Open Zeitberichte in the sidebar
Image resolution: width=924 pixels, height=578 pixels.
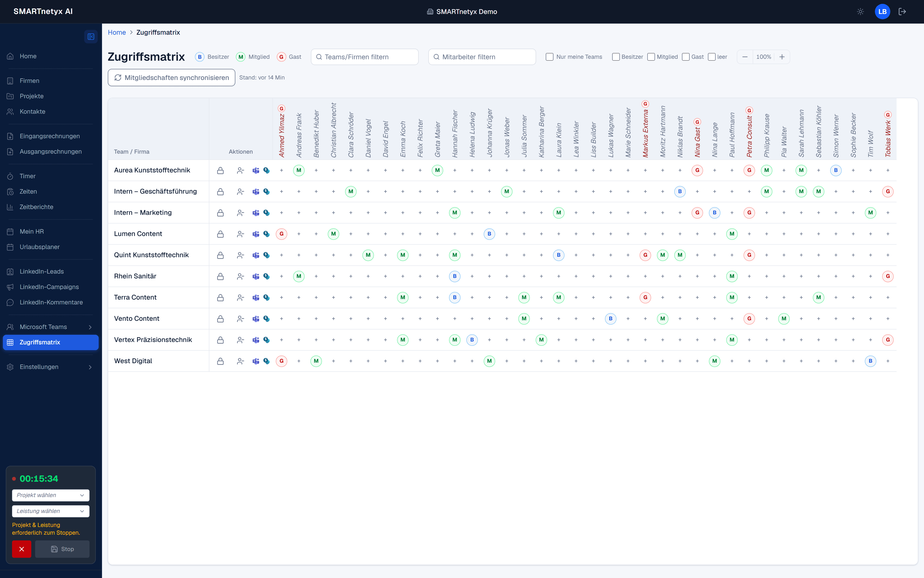(50, 207)
